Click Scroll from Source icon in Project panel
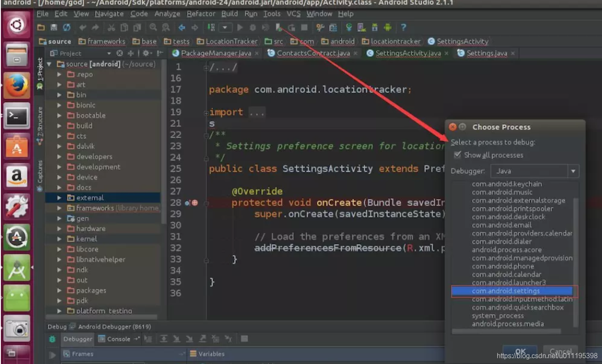Screen dimensions: 602x364 coord(120,53)
